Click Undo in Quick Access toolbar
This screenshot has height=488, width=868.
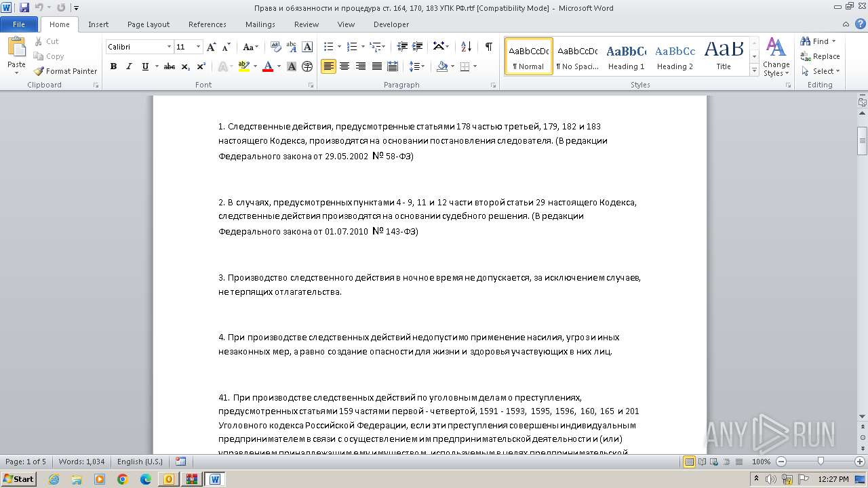pos(39,8)
